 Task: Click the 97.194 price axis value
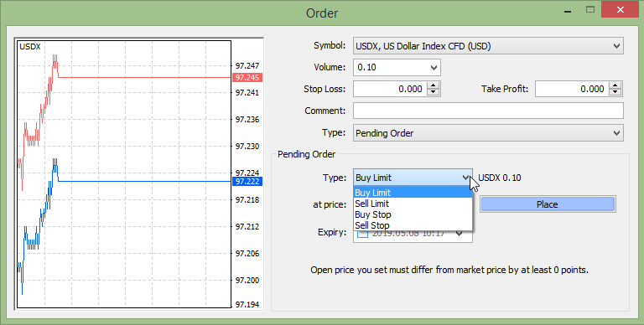[x=247, y=305]
